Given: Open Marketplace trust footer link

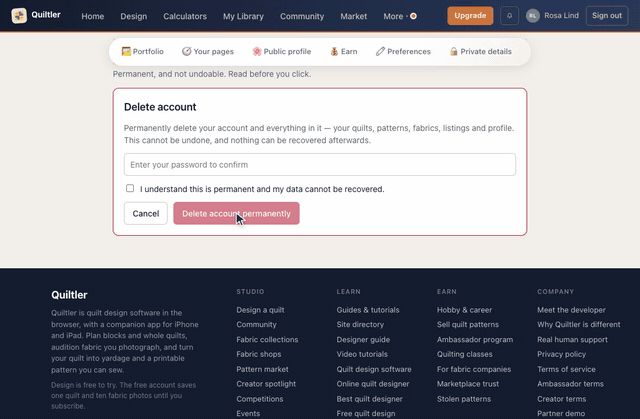Looking at the screenshot, I should click(x=468, y=384).
